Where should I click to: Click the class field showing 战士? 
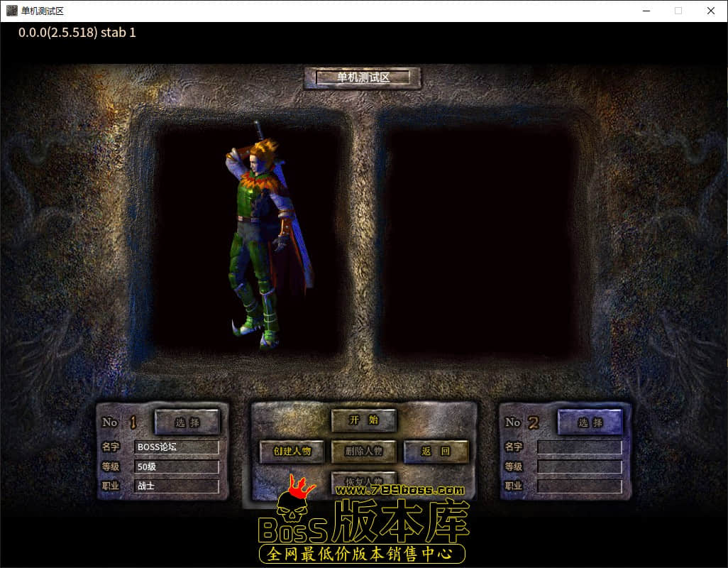coord(176,486)
